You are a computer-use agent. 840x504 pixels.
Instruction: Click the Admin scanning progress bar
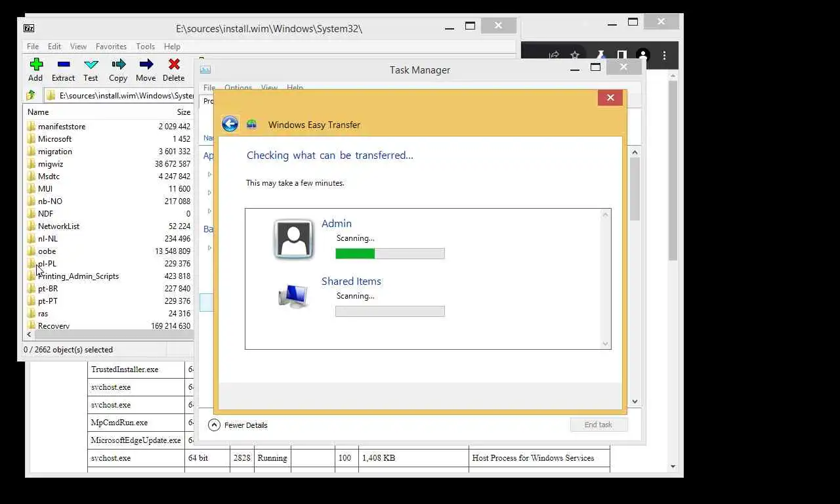(390, 253)
